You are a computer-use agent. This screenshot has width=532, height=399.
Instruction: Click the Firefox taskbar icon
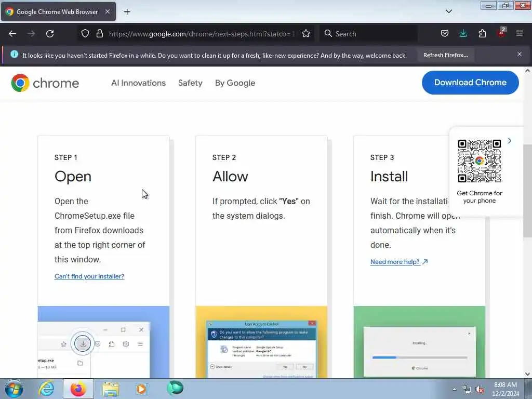pos(78,389)
